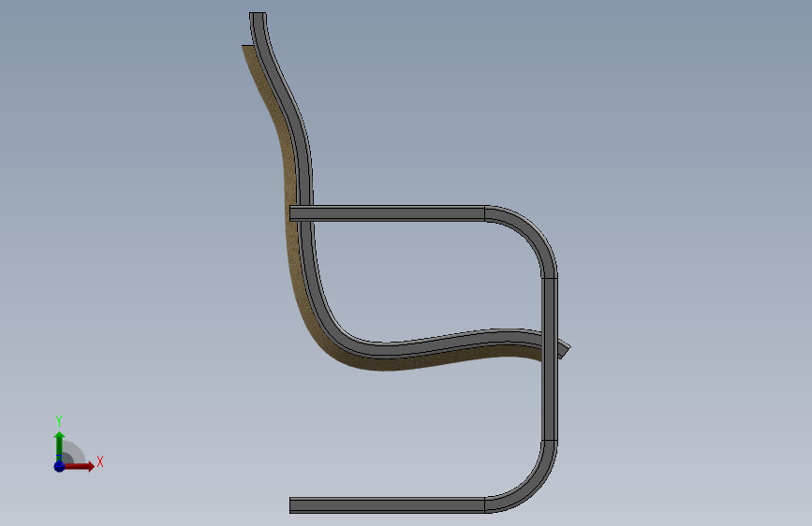Select the gray curved backrest frame tube
812x526 pixels.
(305, 176)
